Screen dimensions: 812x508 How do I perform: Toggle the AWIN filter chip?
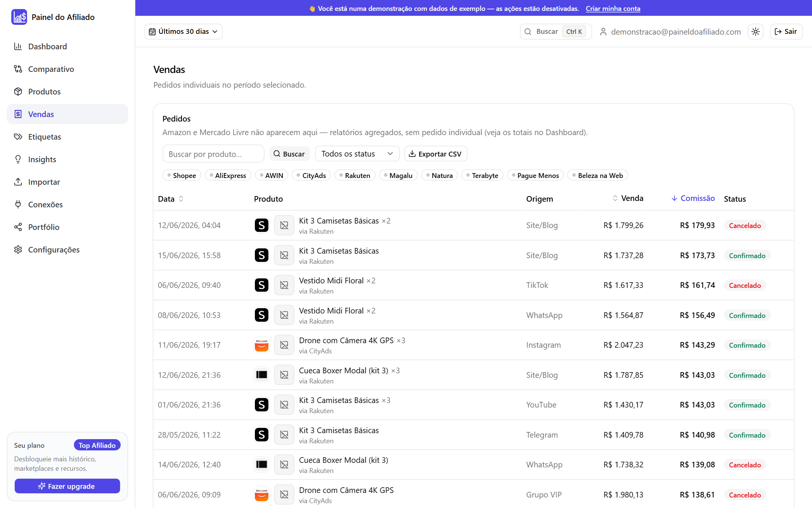pyautogui.click(x=271, y=175)
